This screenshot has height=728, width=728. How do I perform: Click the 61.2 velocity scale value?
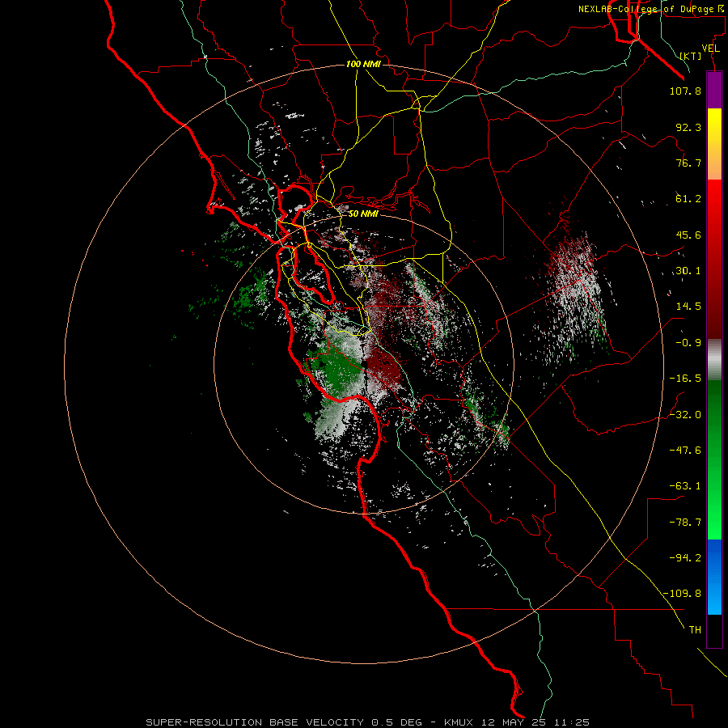[x=688, y=199]
